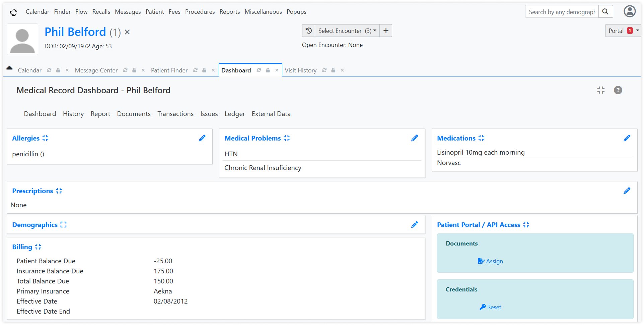
Task: Toggle the lock on the Calendar tab
Action: [58, 70]
